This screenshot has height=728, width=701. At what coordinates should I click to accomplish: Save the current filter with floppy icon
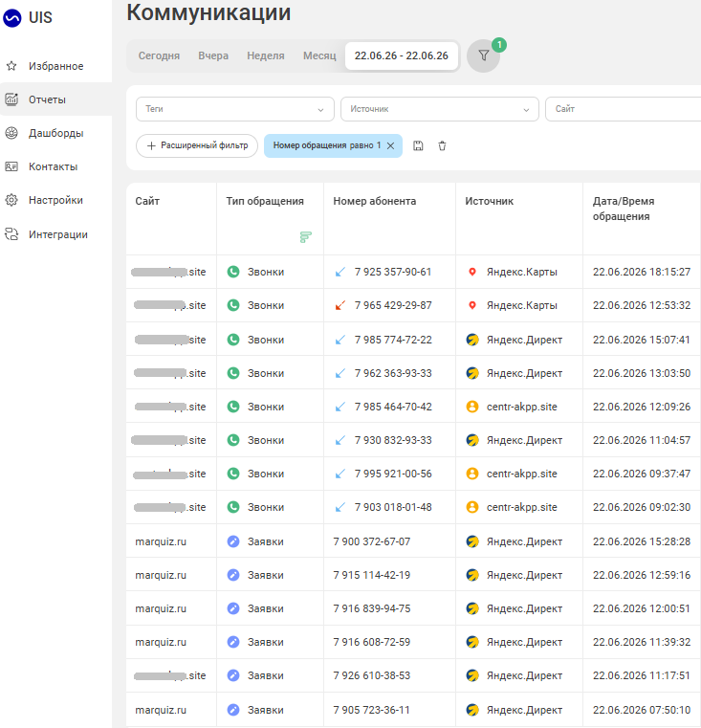pyautogui.click(x=418, y=145)
